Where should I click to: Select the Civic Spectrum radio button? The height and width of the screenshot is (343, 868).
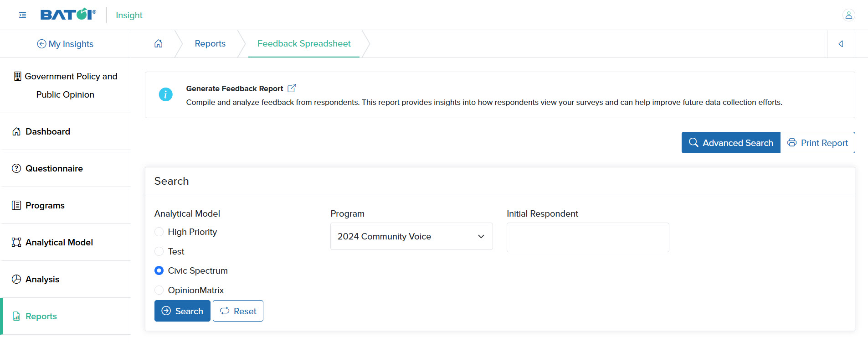pyautogui.click(x=159, y=270)
